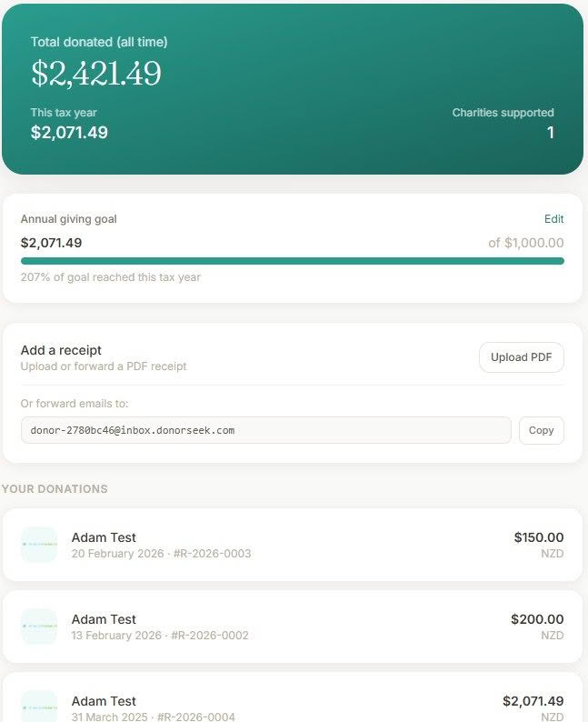
Task: Click the charity logo on the $150.00 donation
Action: click(39, 545)
